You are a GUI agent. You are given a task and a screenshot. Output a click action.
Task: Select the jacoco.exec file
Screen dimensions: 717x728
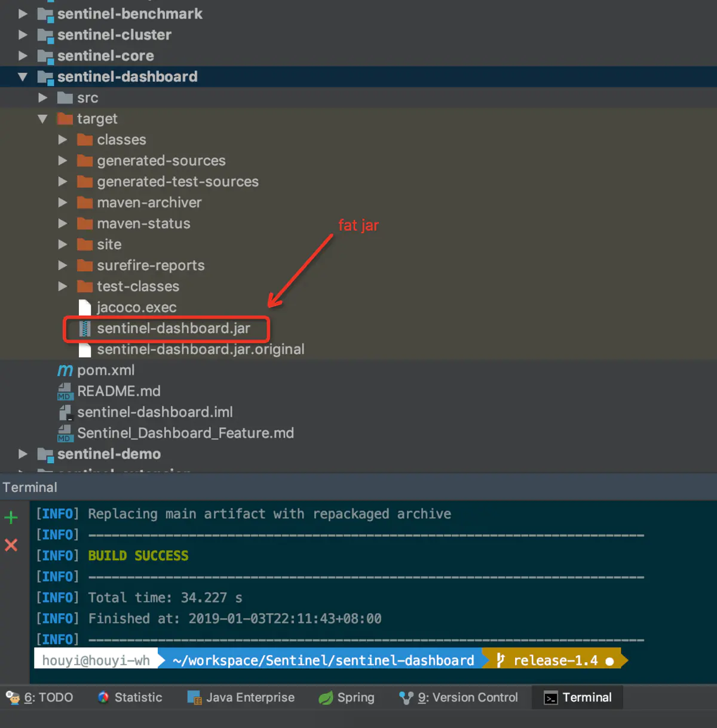[137, 307]
